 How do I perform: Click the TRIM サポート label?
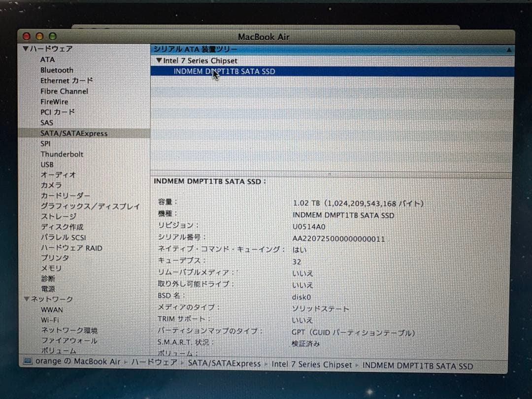tap(184, 319)
